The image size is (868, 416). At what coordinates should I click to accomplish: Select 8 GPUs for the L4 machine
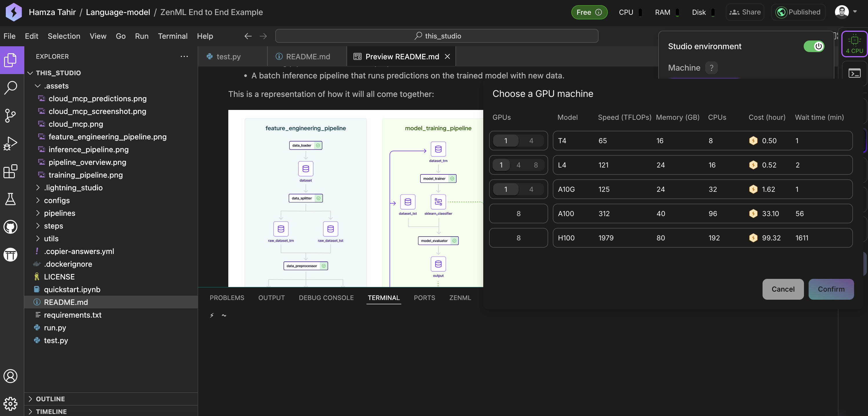[536, 165]
